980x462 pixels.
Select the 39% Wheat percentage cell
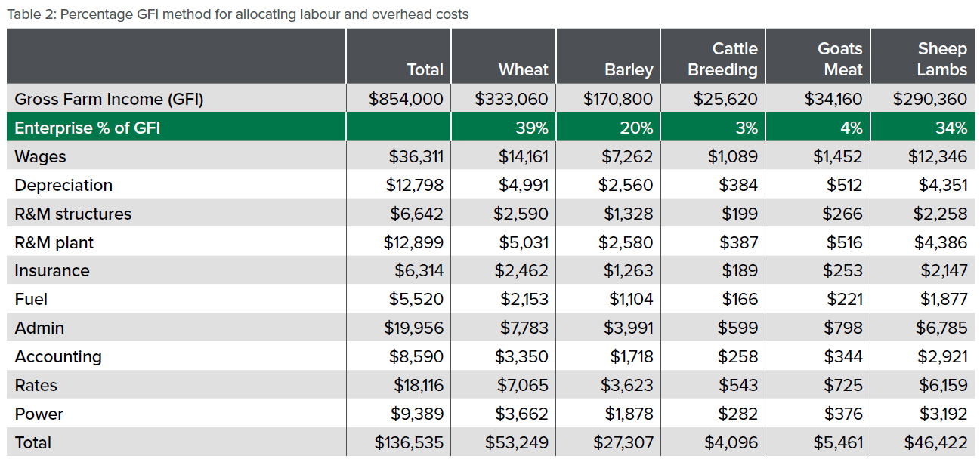coord(532,128)
